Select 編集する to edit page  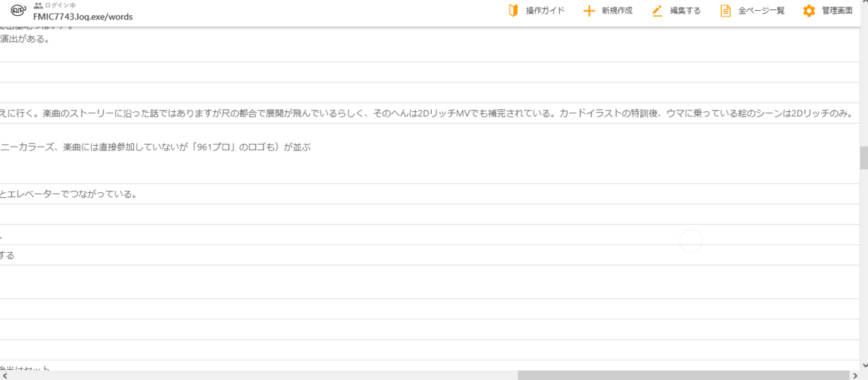685,11
